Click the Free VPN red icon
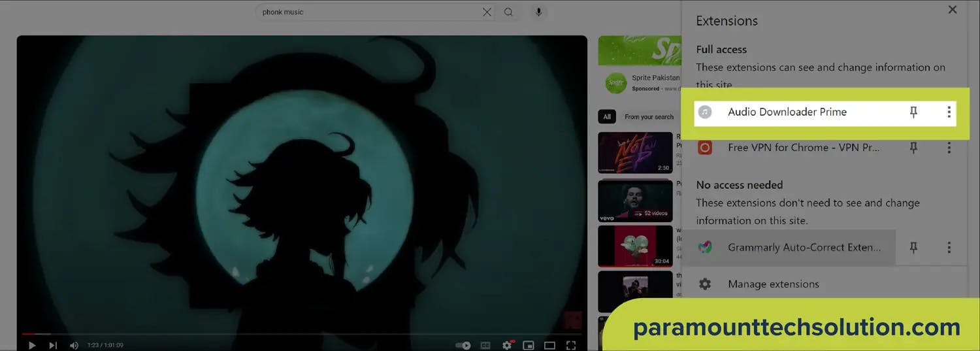 pos(705,148)
